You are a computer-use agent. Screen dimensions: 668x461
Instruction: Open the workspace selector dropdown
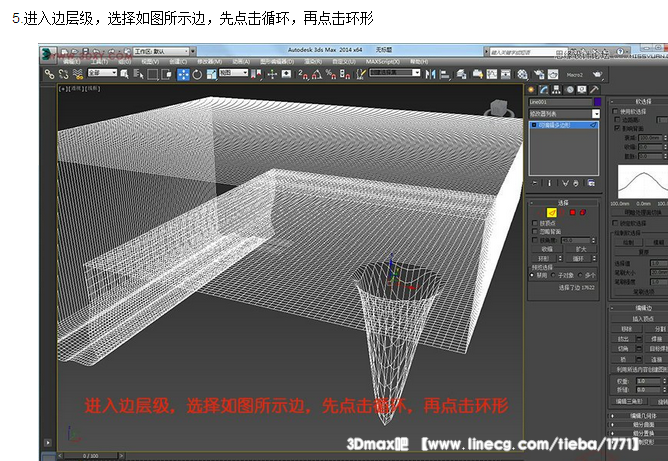pyautogui.click(x=161, y=52)
